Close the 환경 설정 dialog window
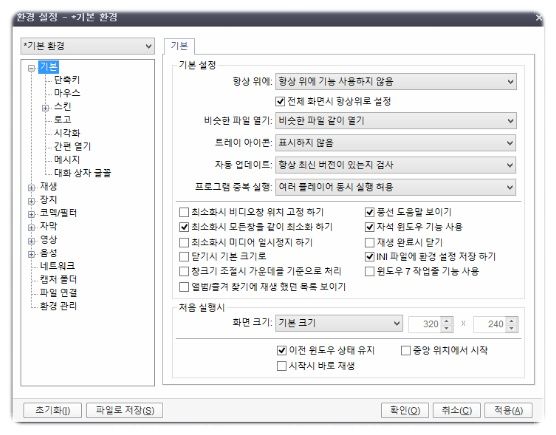The image size is (556, 435). tap(539, 17)
